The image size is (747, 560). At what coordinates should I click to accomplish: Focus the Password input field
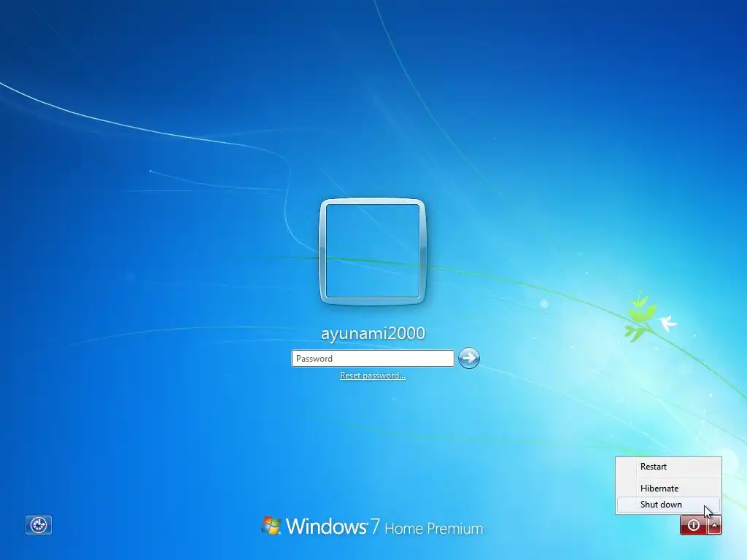[x=373, y=359]
